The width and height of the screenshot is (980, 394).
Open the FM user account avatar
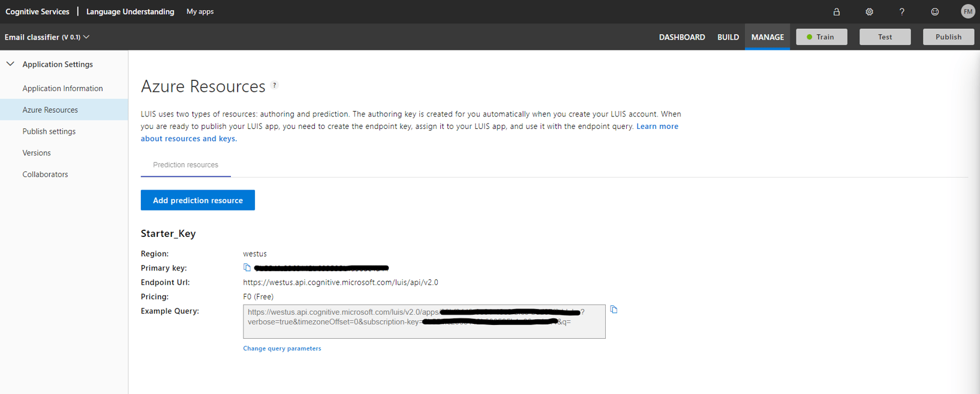click(x=967, y=12)
